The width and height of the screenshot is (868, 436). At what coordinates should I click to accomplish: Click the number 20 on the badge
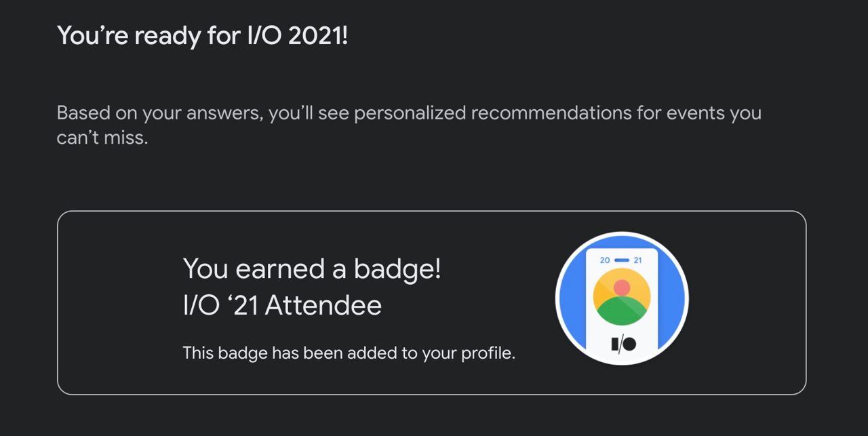[606, 260]
